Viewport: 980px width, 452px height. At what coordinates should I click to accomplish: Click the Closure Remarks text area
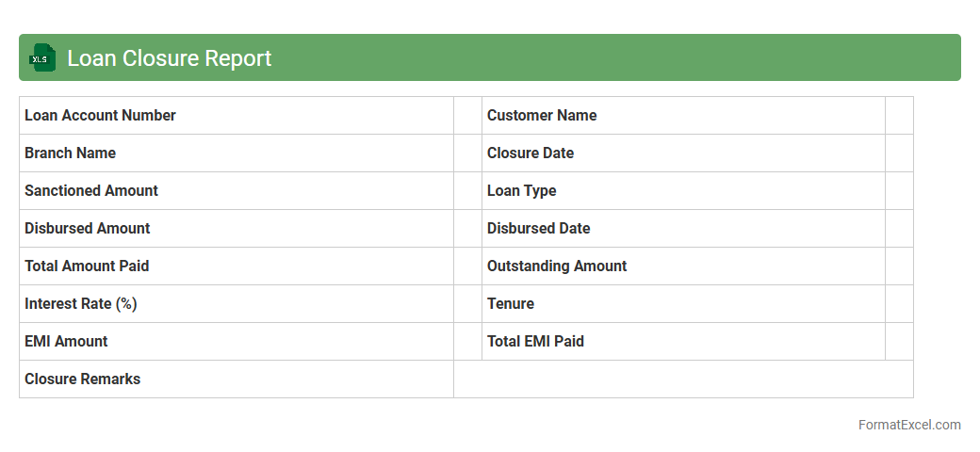pos(683,379)
